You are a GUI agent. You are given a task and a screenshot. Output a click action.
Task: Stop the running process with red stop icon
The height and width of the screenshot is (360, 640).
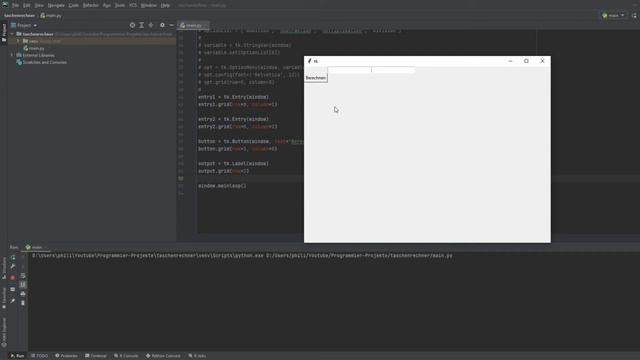(13, 278)
